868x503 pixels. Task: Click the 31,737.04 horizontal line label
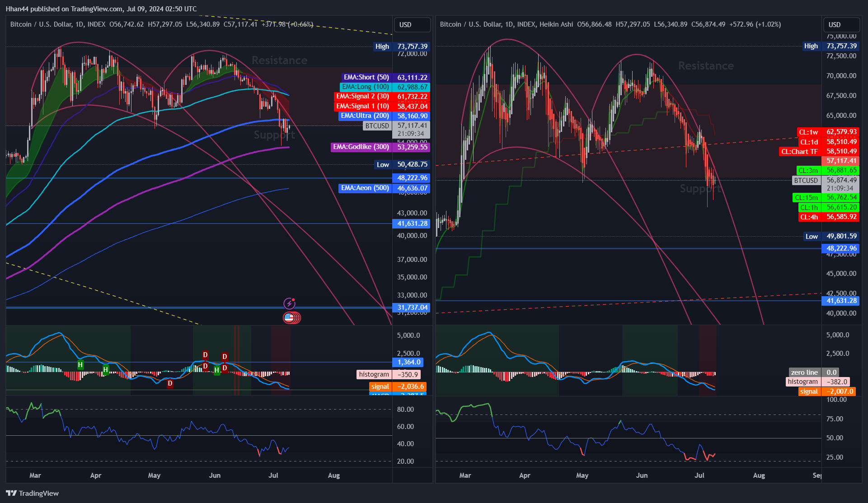412,307
